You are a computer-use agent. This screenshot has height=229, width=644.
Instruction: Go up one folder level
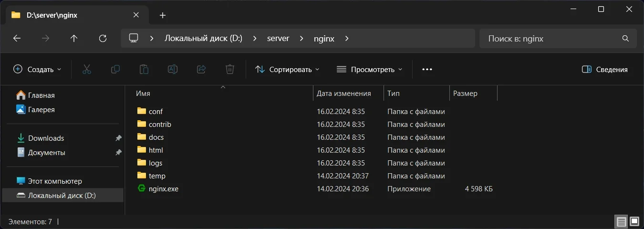pyautogui.click(x=74, y=39)
